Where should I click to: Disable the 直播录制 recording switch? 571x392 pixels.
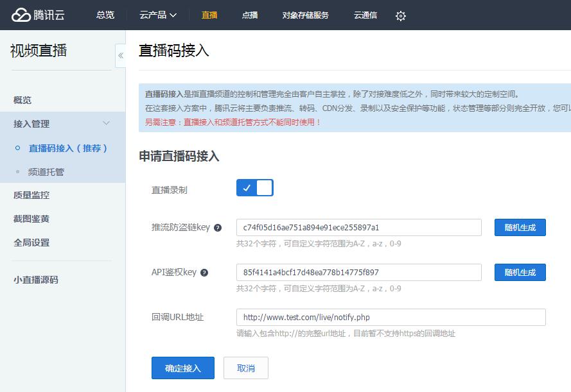pyautogui.click(x=254, y=187)
